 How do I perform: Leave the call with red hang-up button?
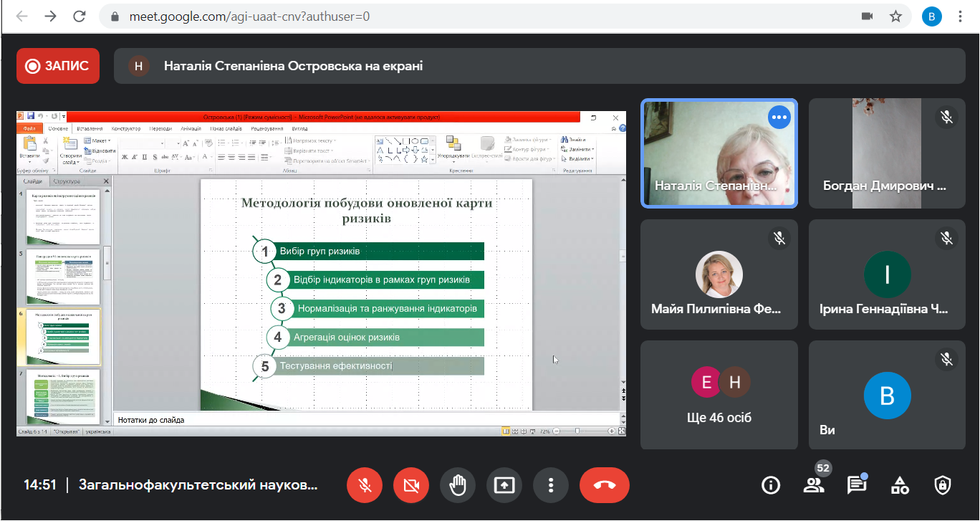(x=605, y=485)
